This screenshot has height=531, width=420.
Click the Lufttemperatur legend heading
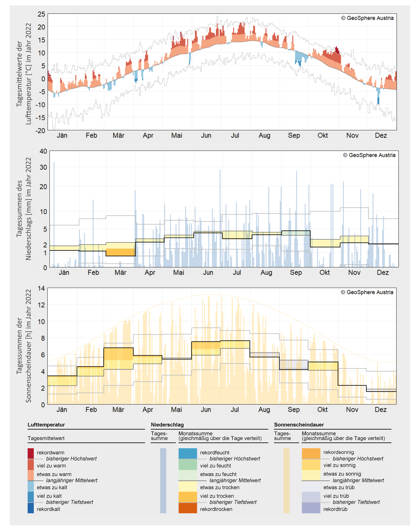click(x=46, y=425)
